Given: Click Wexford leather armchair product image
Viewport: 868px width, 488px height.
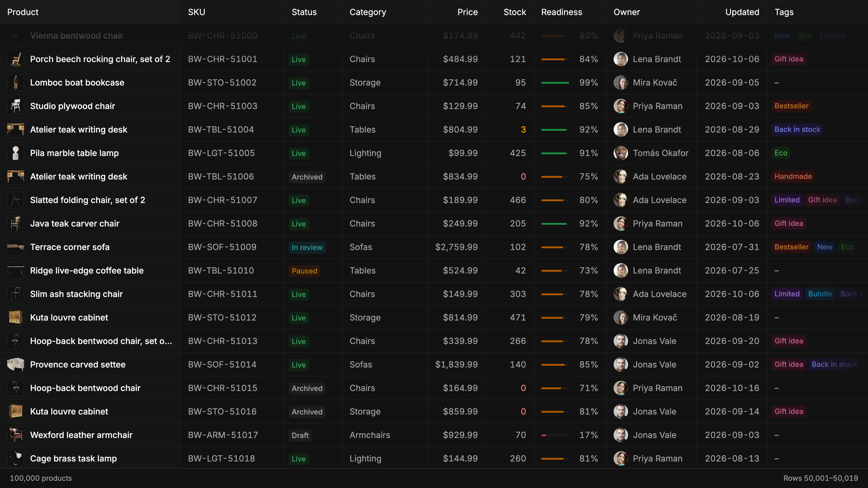Looking at the screenshot, I should (15, 435).
